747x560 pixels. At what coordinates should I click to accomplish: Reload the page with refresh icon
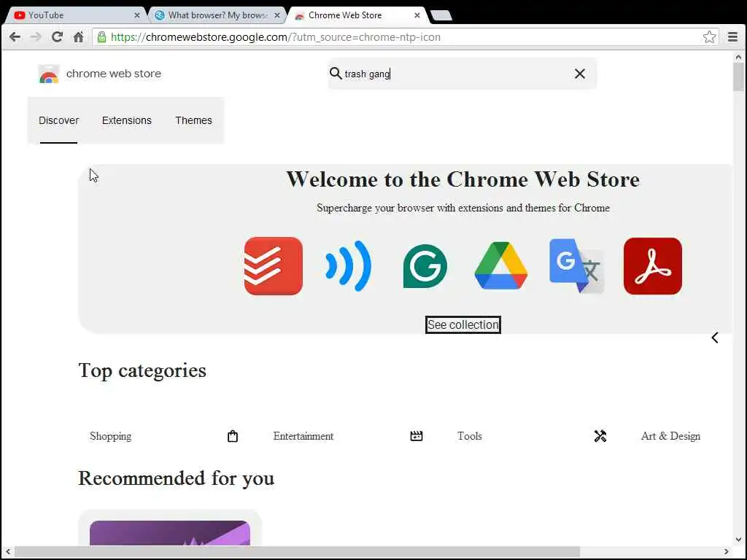click(57, 36)
